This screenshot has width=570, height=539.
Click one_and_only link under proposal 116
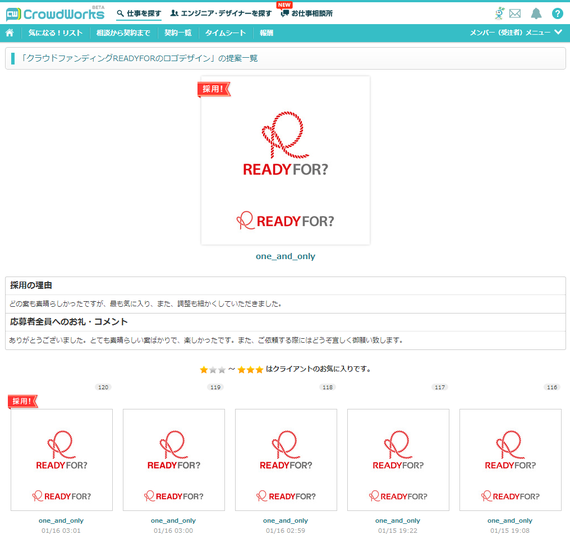[x=510, y=521]
